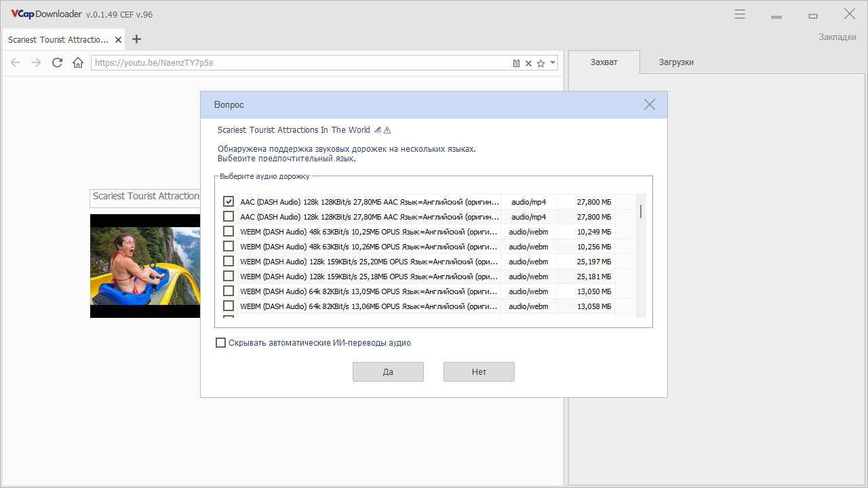Check the WEBM 48k track sized 10,256 МБ
868x488 pixels.
pyautogui.click(x=229, y=247)
